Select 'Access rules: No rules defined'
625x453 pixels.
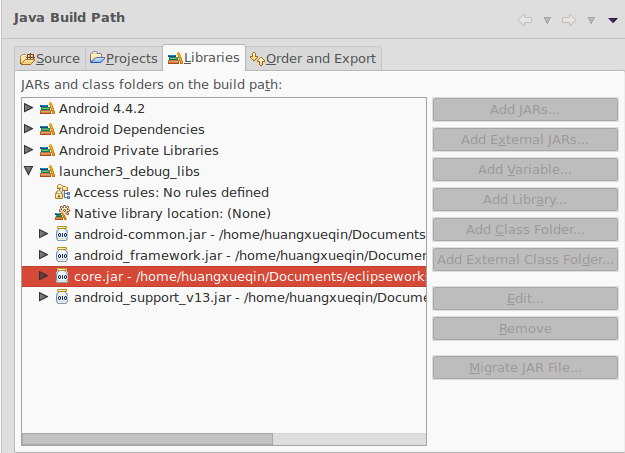[171, 193]
